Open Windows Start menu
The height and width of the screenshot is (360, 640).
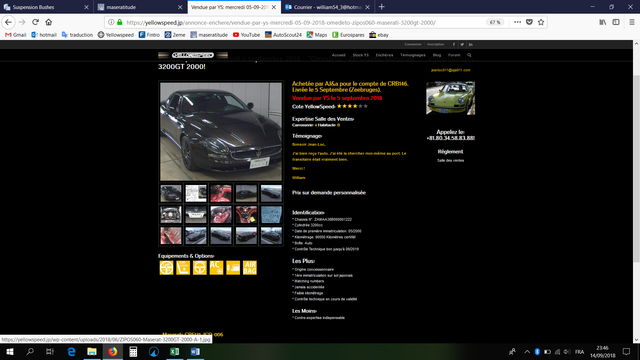point(9,351)
